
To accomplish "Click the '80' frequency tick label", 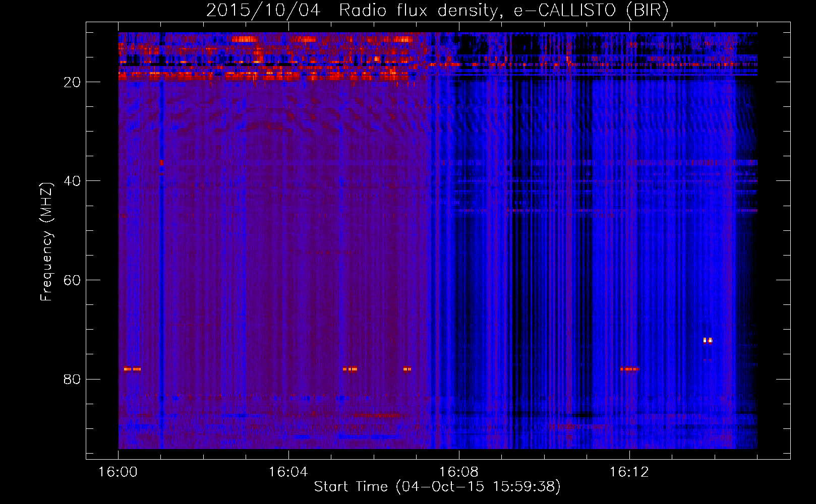I will 73,379.
